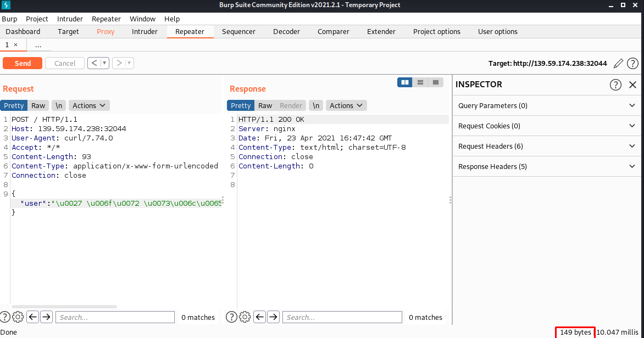Toggle Raw view in Request pane
This screenshot has width=644, height=338.
point(38,105)
